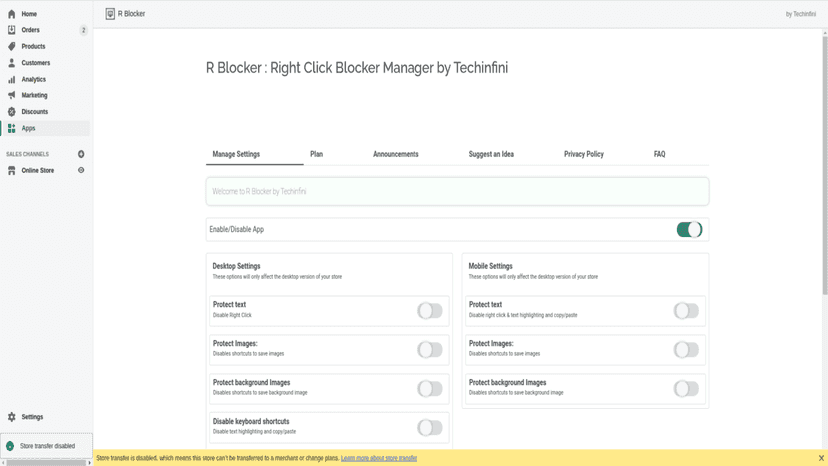828x466 pixels.
Task: Open Home in the sidebar menu
Action: (x=29, y=14)
